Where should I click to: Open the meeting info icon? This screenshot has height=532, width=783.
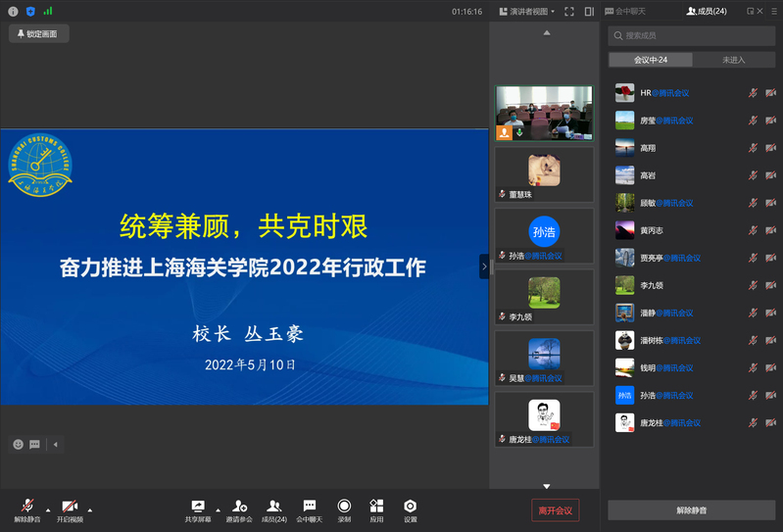[13, 12]
